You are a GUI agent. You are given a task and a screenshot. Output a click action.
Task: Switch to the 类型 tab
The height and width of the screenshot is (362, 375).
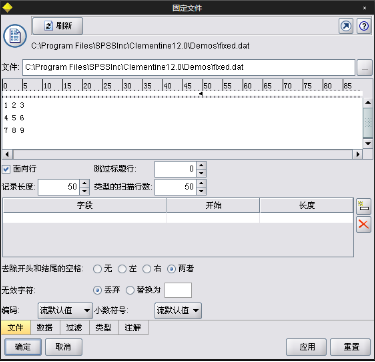pos(104,328)
